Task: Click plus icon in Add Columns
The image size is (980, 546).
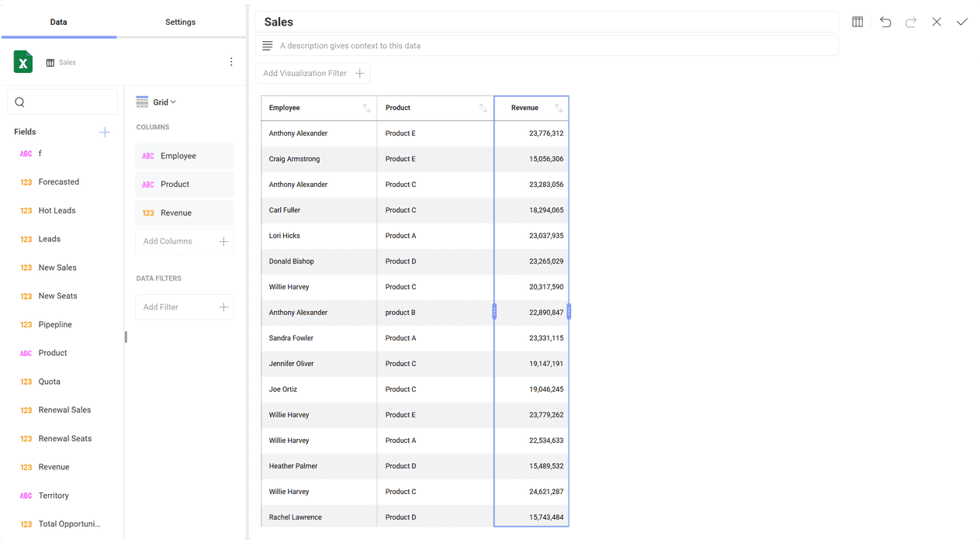Action: coord(223,241)
